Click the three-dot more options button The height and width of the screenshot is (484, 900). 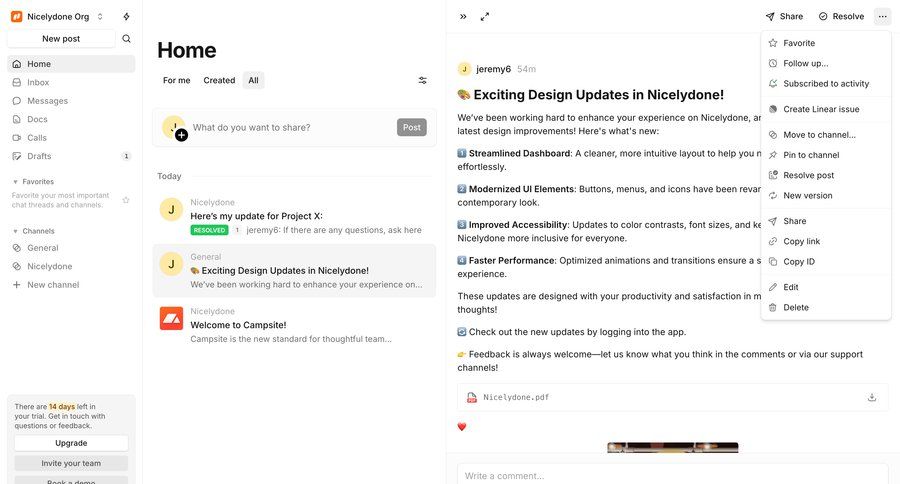click(882, 17)
